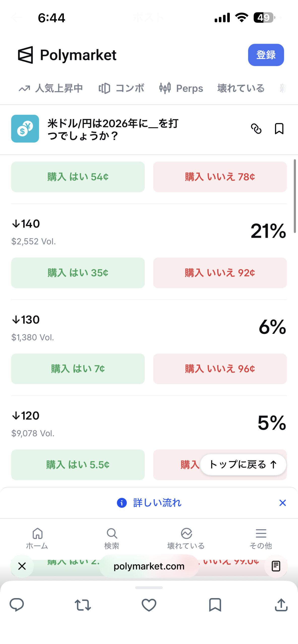
Task: Open reader mode page icon
Action: (x=276, y=566)
